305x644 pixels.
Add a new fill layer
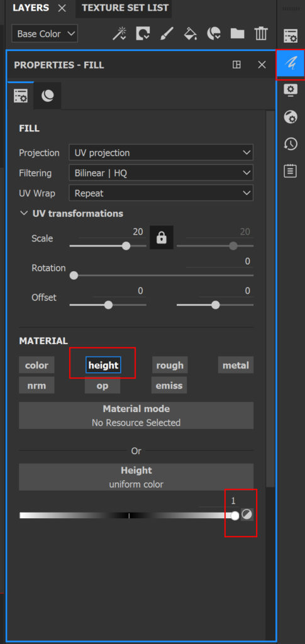pos(190,33)
